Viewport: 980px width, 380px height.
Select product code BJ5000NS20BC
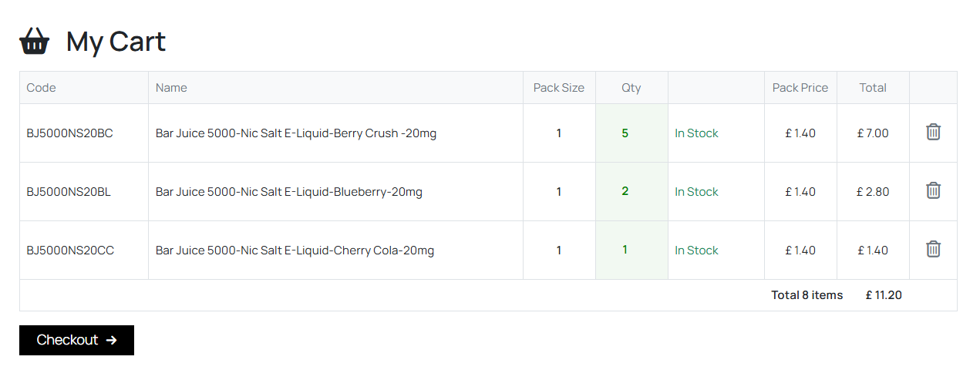click(x=69, y=133)
